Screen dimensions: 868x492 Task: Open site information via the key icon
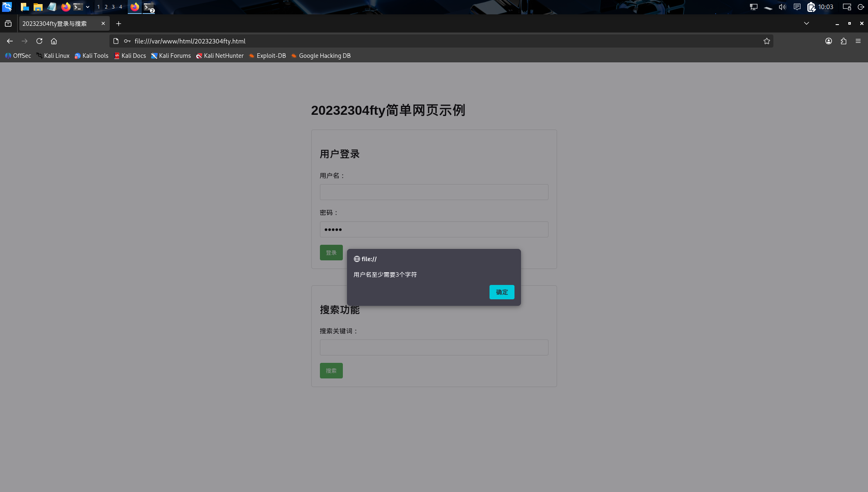point(127,41)
